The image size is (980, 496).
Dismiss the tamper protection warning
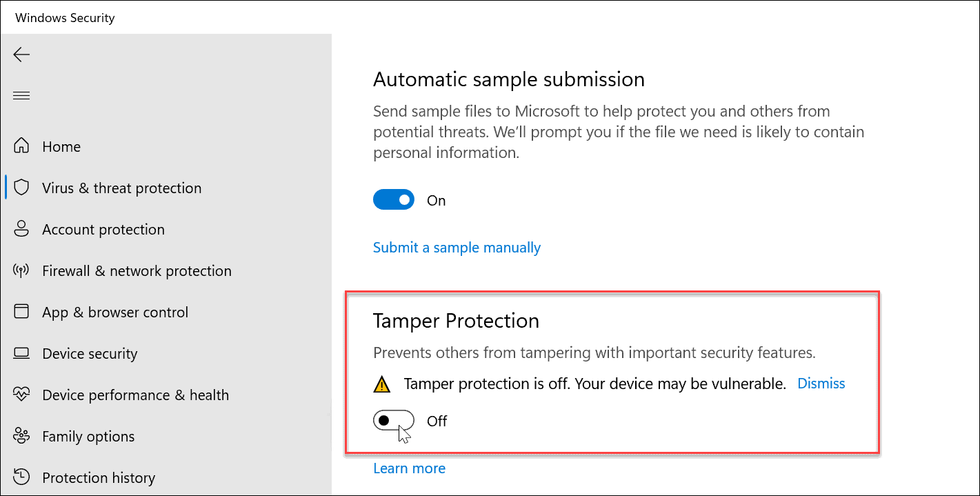tap(821, 383)
